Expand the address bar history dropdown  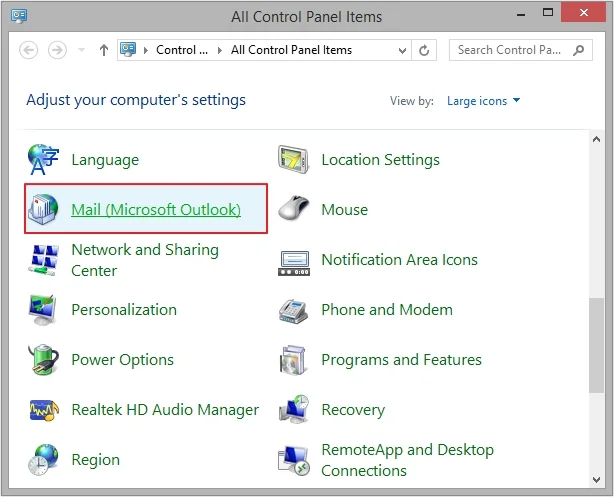pos(402,50)
